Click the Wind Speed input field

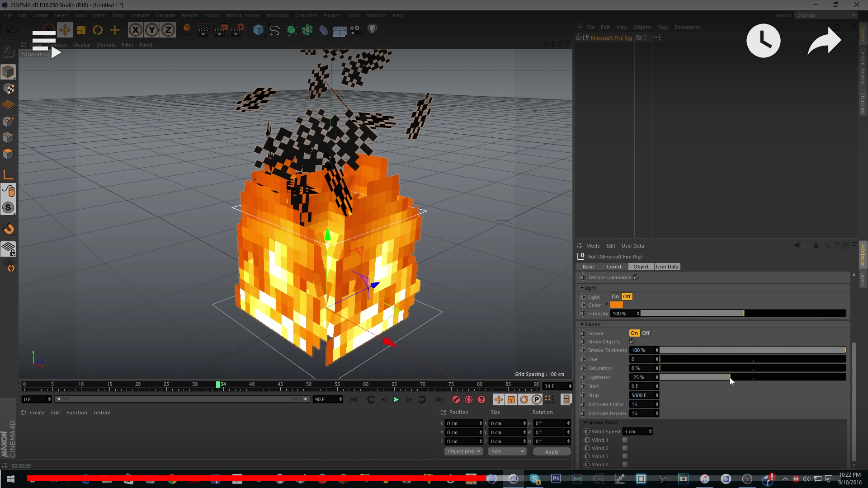tap(636, 432)
